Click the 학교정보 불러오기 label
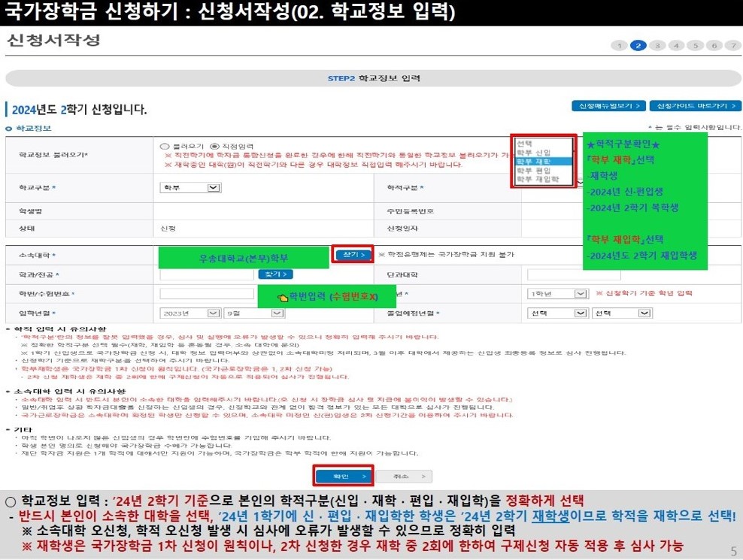 tap(53, 154)
